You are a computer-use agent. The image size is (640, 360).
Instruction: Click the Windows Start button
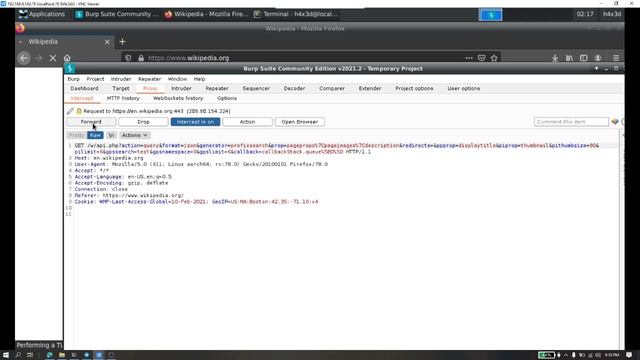pos(6,355)
